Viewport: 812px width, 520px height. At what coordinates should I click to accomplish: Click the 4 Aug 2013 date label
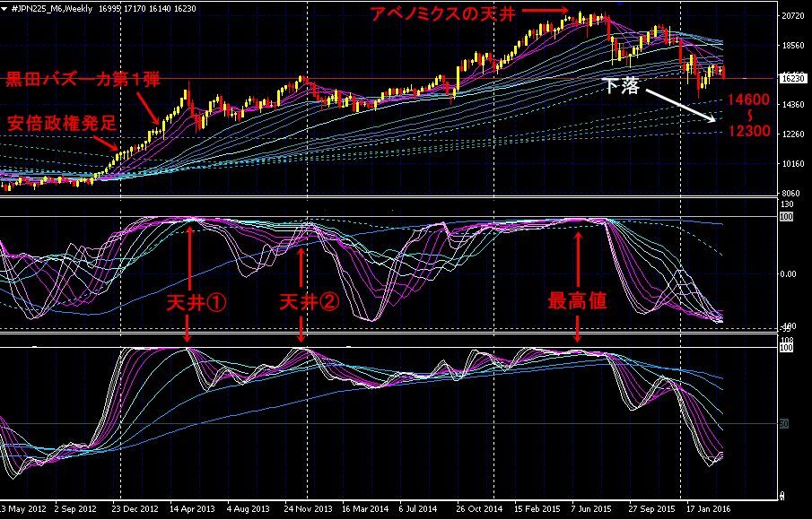pos(248,508)
